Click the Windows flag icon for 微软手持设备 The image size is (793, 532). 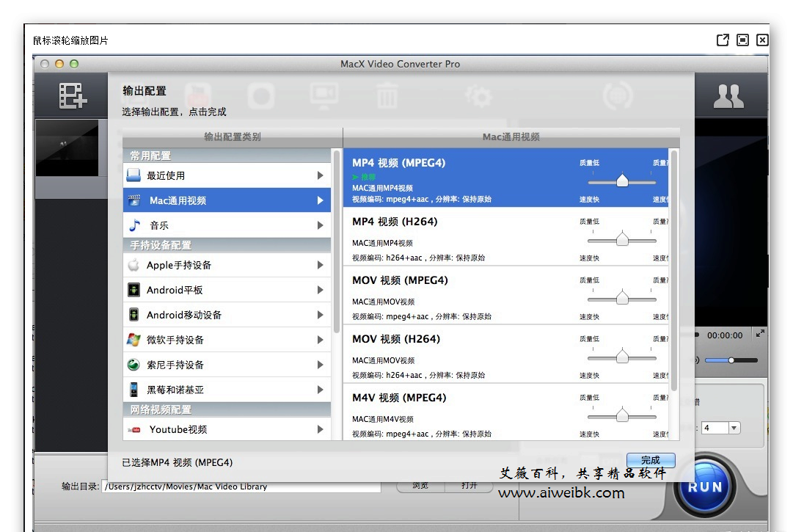click(134, 339)
